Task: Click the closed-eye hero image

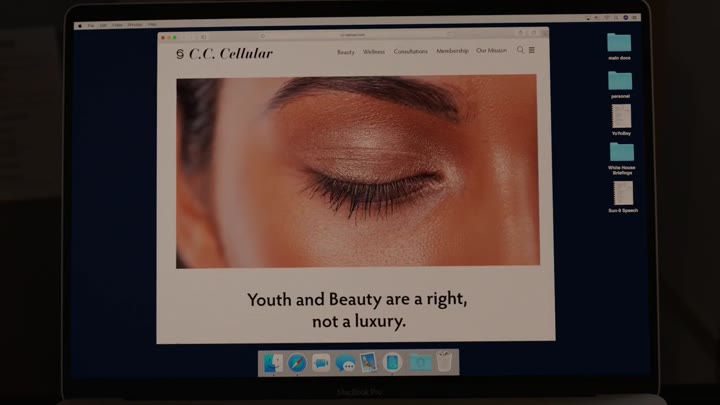Action: (357, 171)
